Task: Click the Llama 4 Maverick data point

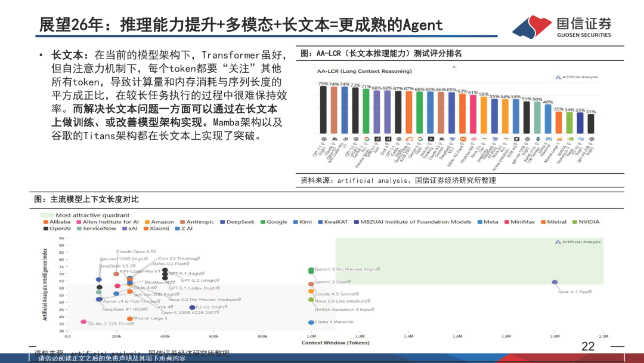Action: [x=311, y=322]
